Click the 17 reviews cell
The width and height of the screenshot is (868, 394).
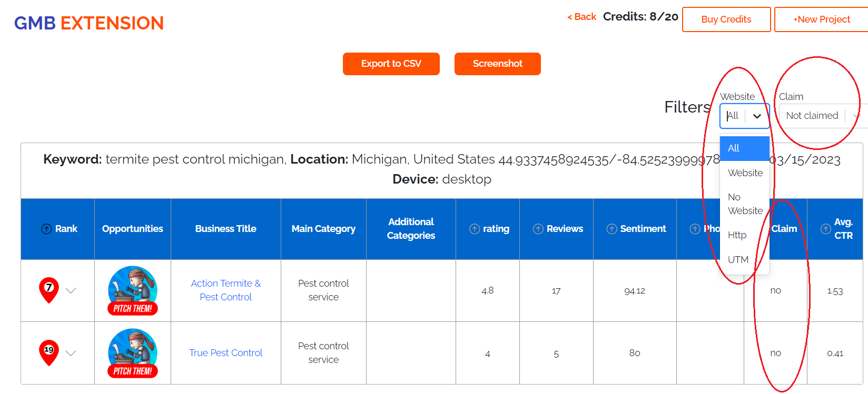tap(556, 291)
